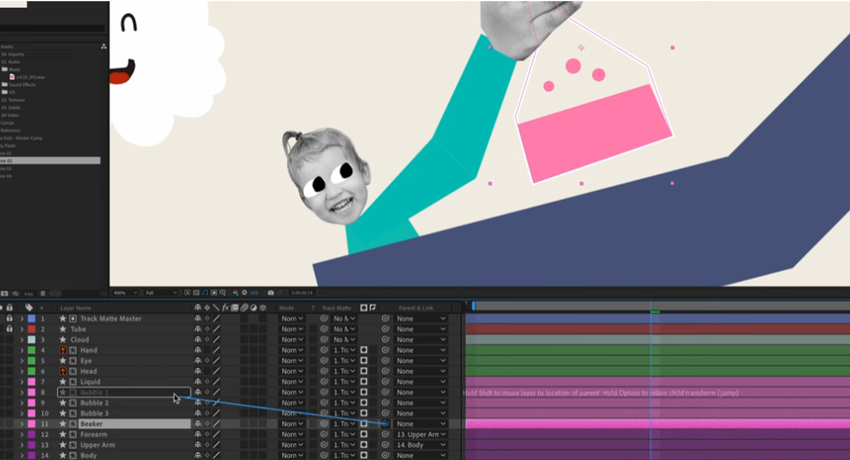The height and width of the screenshot is (460, 850).
Task: Click the label tag column icon in timeline header
Action: [x=29, y=308]
